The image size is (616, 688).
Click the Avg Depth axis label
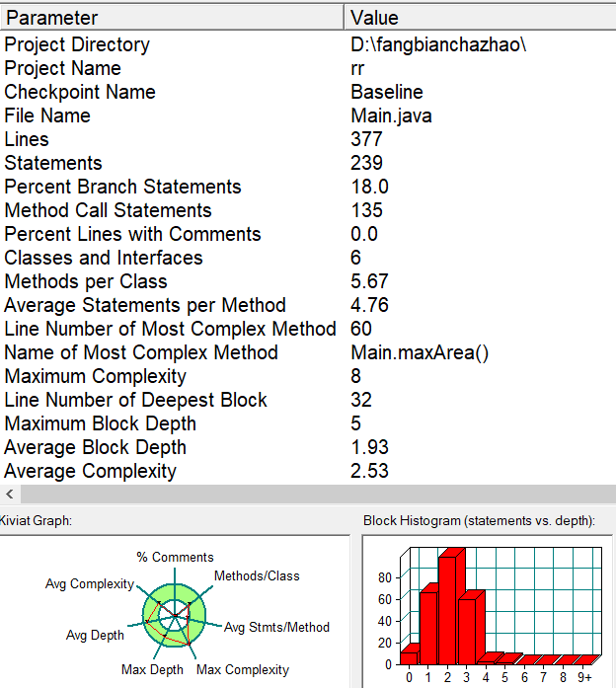click(x=95, y=636)
